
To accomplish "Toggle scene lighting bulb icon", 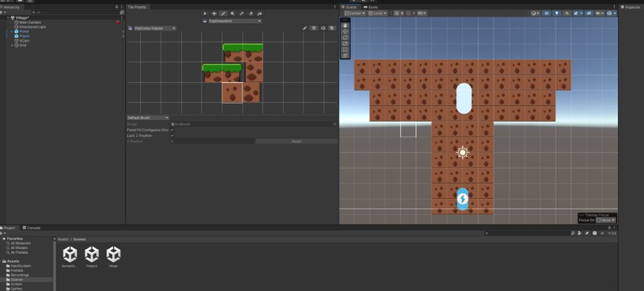I will pos(556,13).
